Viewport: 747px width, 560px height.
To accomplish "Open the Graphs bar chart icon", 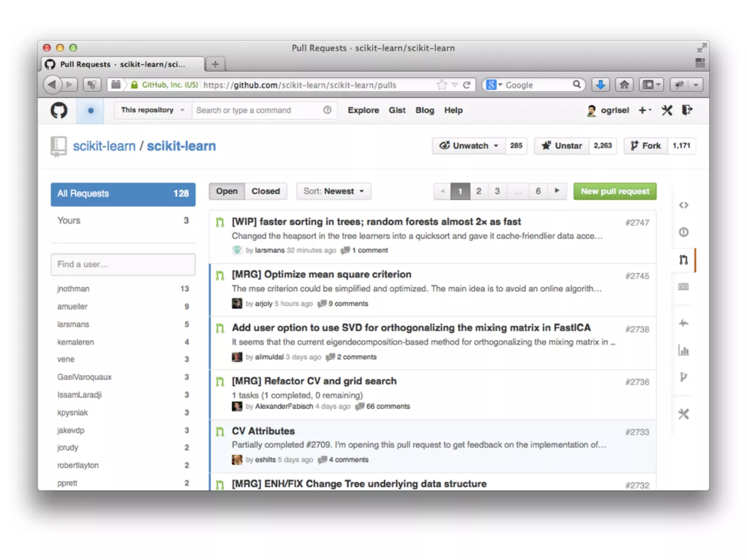I will [x=684, y=350].
